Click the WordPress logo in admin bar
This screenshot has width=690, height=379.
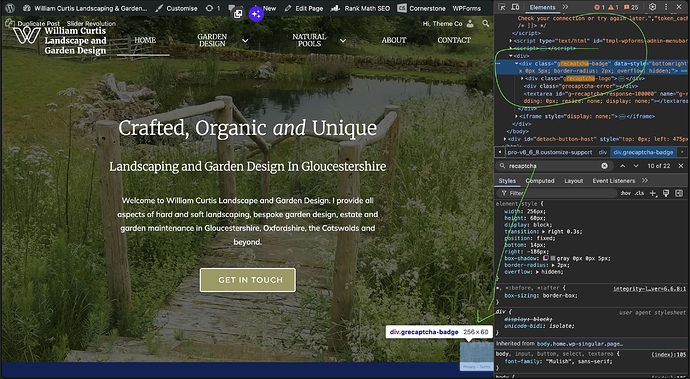click(x=10, y=8)
